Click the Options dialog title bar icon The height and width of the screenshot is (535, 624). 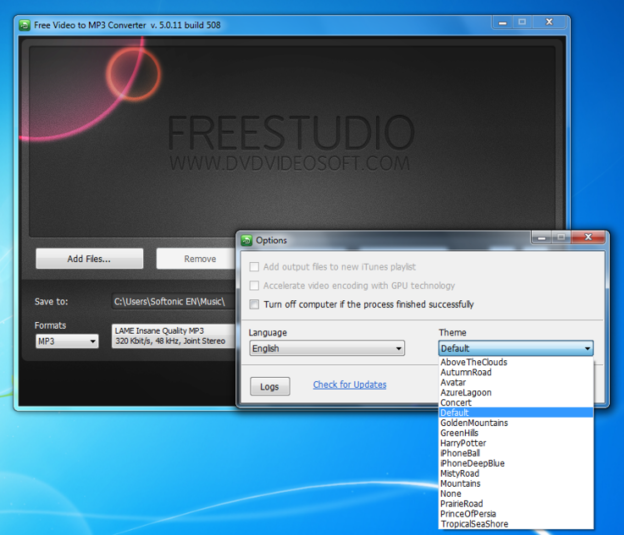246,240
